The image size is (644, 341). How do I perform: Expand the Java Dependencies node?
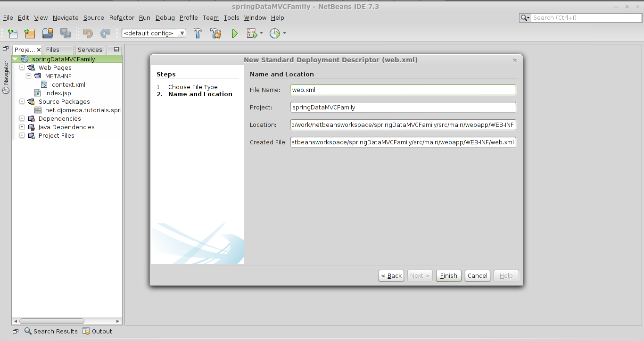(22, 127)
